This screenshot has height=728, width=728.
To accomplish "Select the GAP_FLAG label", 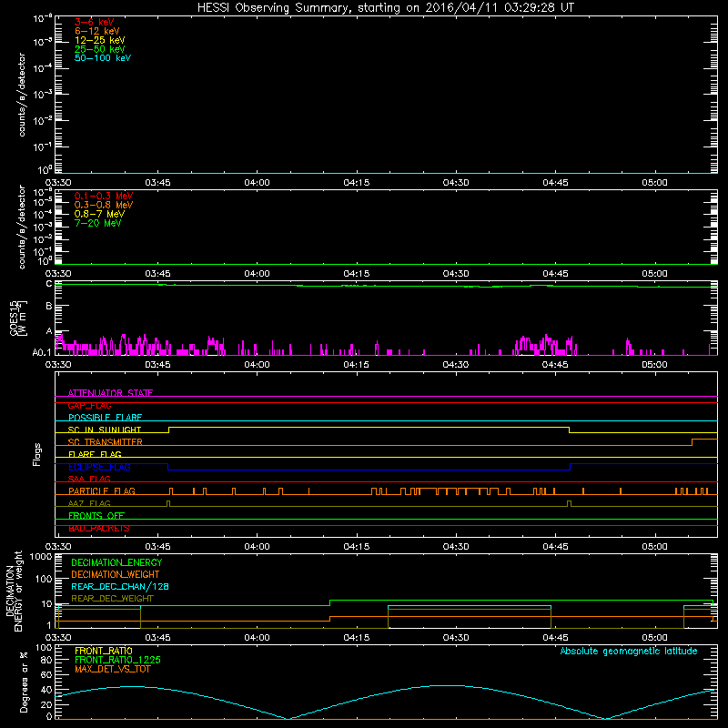I will 89,405.
